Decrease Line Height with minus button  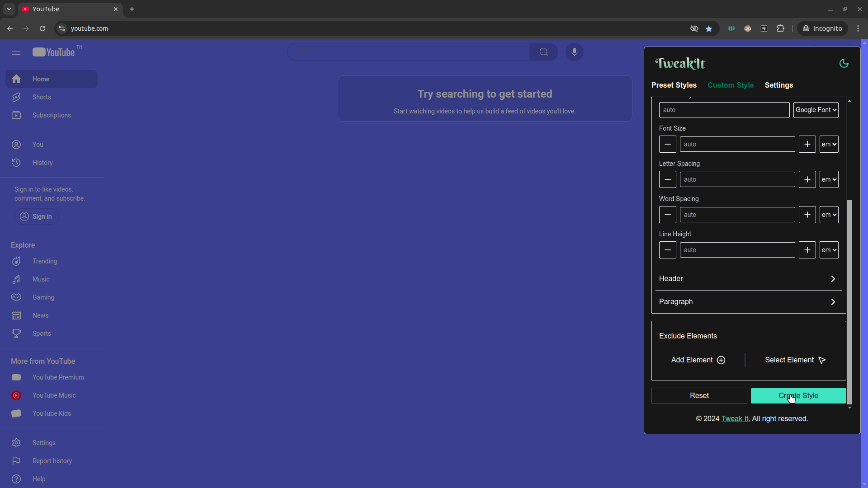click(667, 250)
